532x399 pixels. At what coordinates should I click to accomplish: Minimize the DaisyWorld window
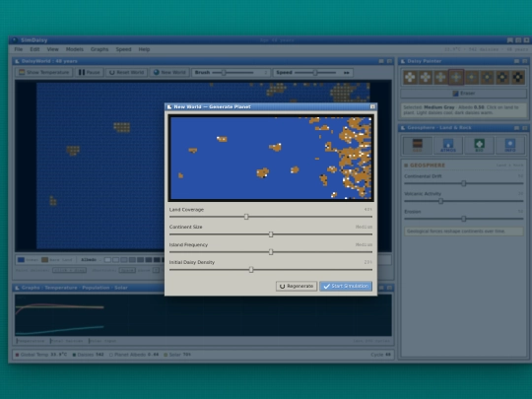pyautogui.click(x=381, y=61)
